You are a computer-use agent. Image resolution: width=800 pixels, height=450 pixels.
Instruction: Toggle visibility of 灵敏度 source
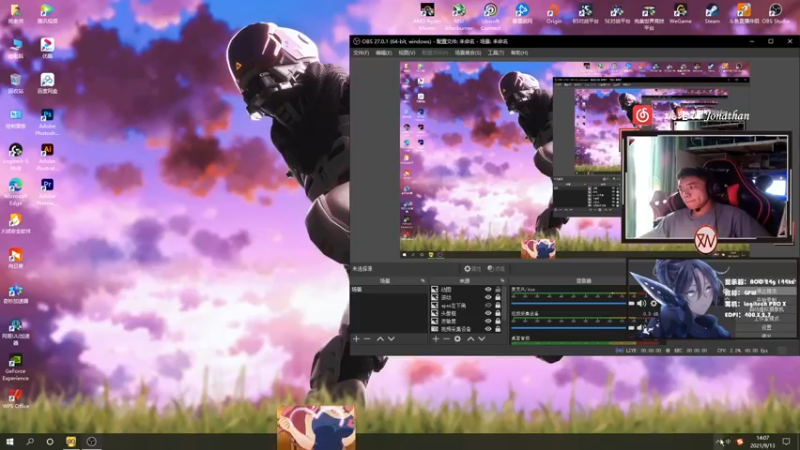[488, 321]
